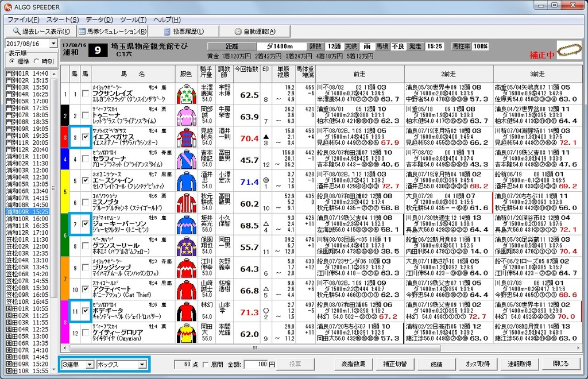Check the box for horse 4 セラフィーナ
This screenshot has width=588, height=379.
point(86,158)
